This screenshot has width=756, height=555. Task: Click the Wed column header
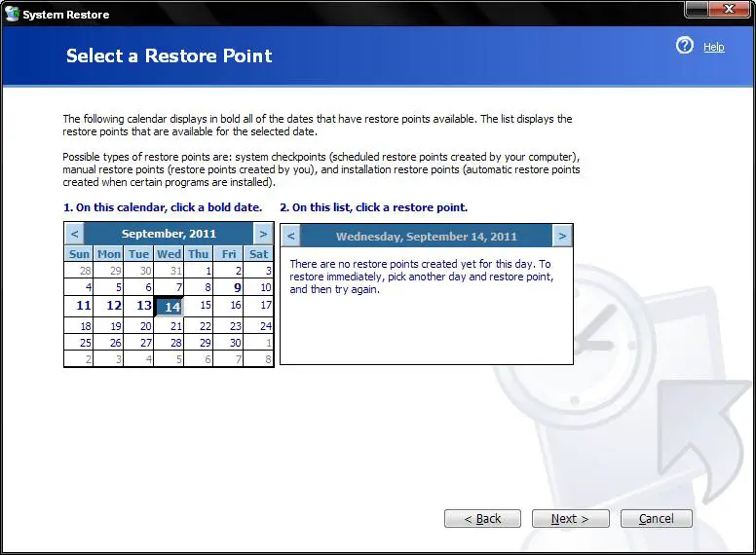tap(170, 254)
